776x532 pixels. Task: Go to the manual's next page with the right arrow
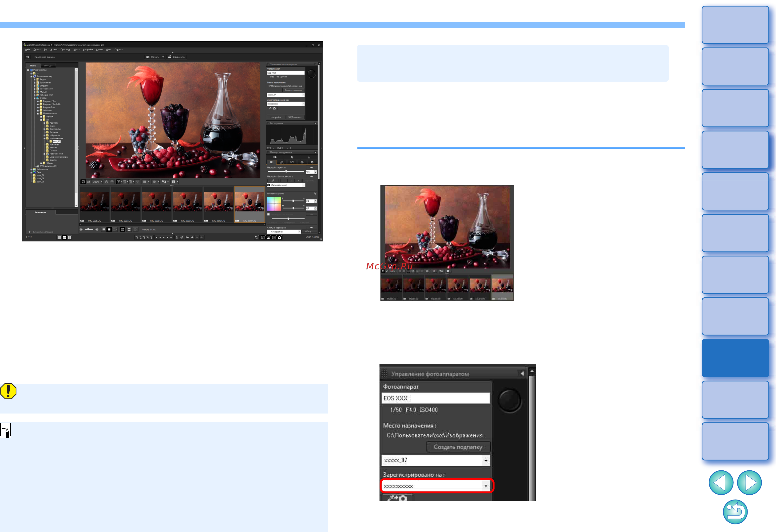(749, 482)
